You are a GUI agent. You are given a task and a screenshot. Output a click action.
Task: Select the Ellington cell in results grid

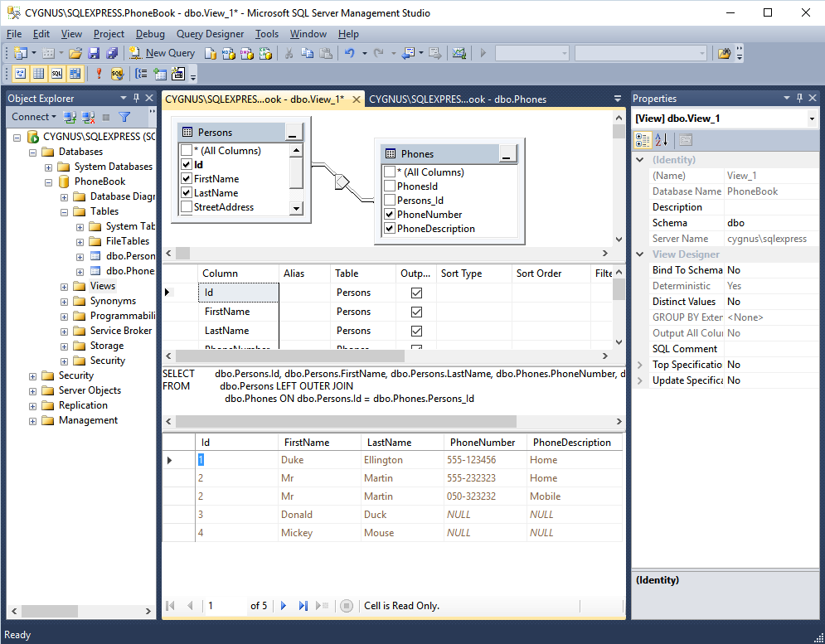pos(402,460)
